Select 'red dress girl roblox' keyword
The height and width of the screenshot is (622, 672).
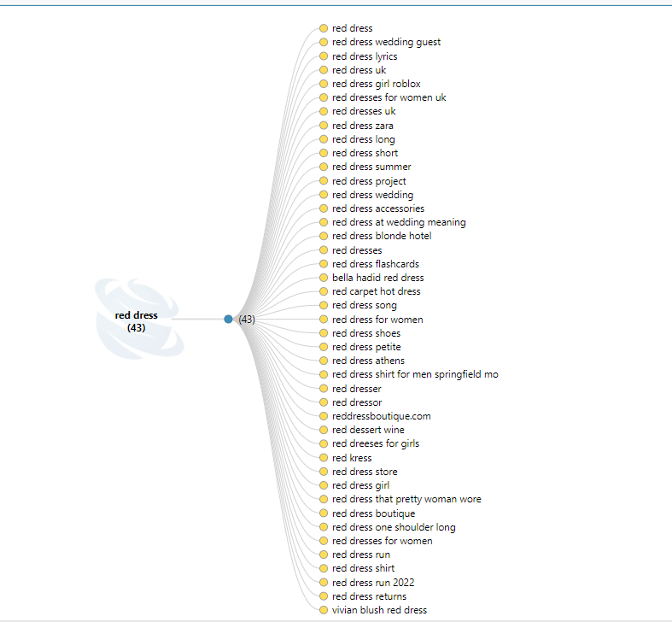[376, 84]
